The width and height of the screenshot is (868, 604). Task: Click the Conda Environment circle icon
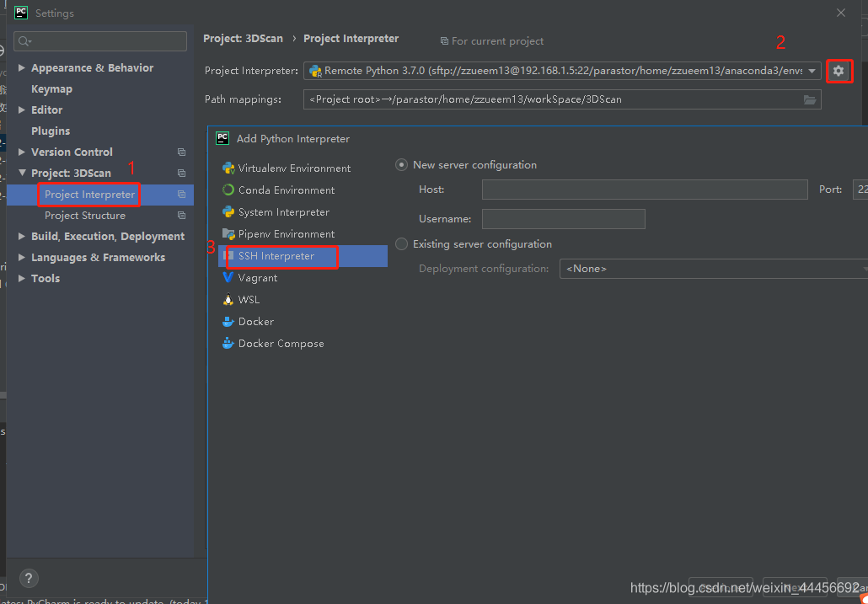pos(228,190)
